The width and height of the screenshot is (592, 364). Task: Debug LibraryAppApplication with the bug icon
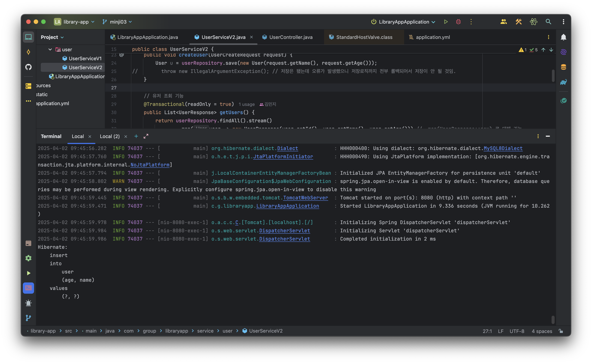(x=458, y=22)
